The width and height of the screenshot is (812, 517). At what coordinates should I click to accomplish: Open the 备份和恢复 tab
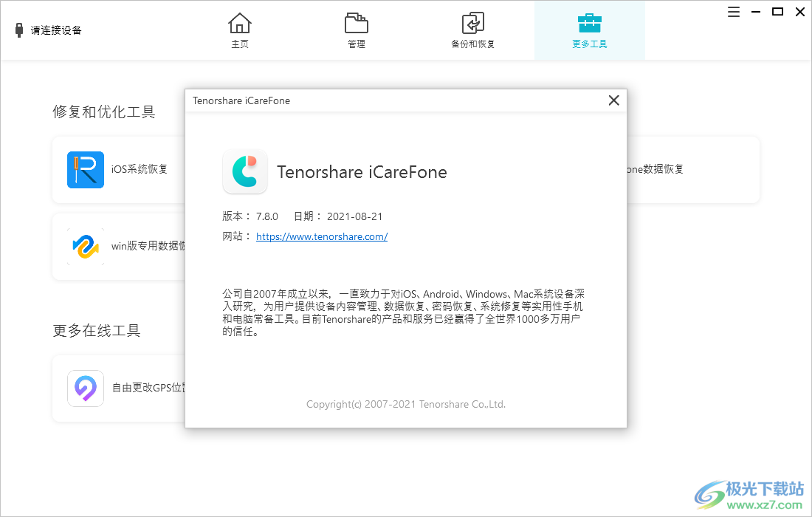click(x=472, y=30)
